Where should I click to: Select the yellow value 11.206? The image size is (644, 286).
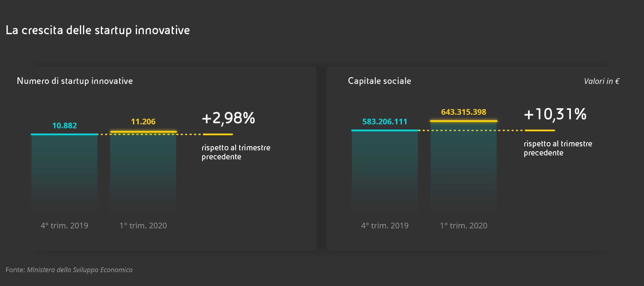(143, 122)
